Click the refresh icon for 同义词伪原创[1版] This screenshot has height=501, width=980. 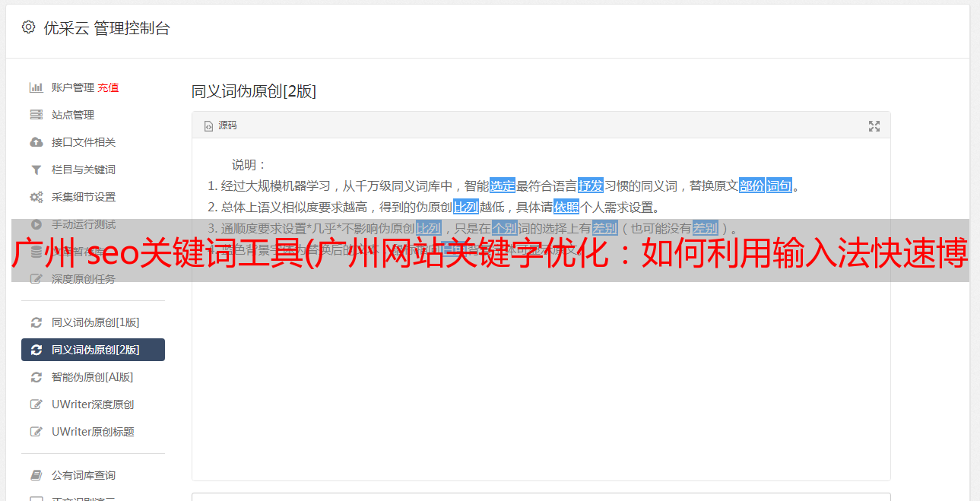(x=36, y=322)
